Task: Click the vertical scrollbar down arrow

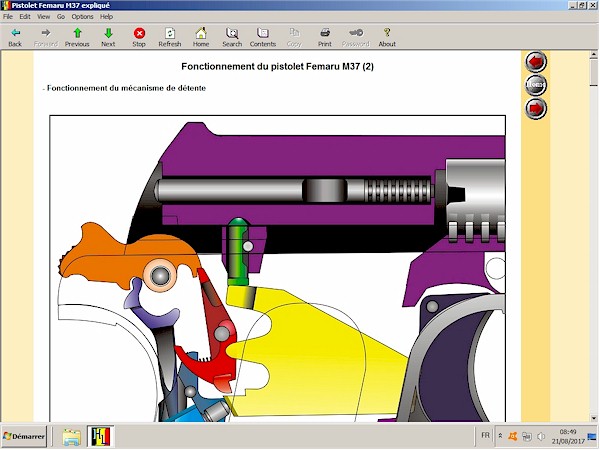Action: point(594,418)
